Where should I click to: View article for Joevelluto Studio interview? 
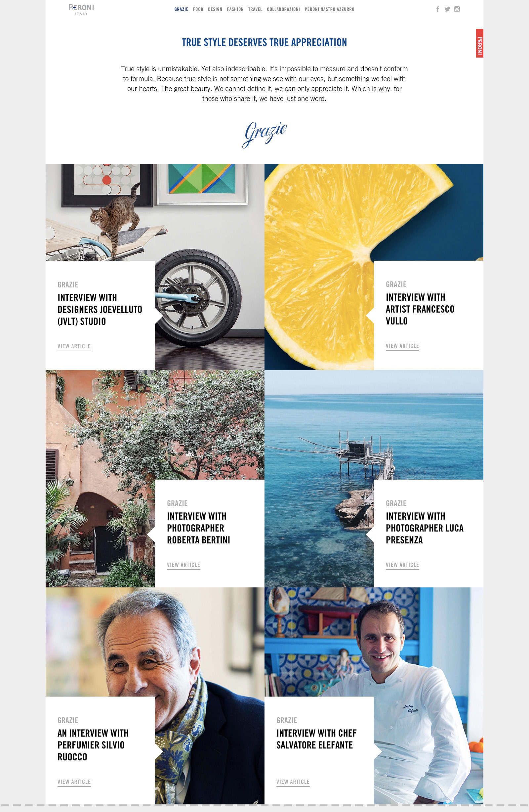(x=74, y=346)
